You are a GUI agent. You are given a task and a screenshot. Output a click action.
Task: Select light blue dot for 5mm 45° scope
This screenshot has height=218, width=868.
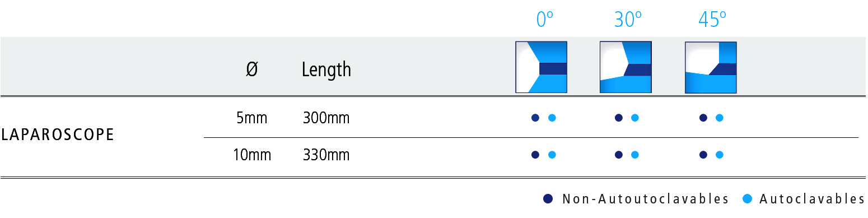720,118
